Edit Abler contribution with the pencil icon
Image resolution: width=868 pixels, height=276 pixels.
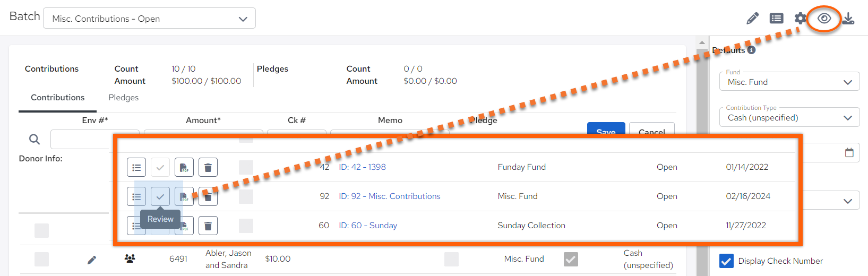click(92, 260)
